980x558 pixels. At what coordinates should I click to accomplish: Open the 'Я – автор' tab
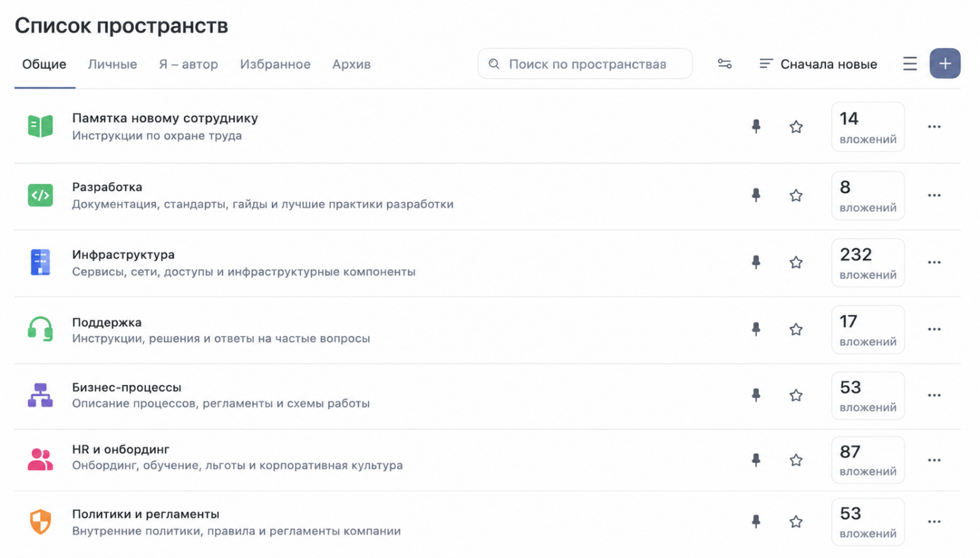click(x=188, y=64)
